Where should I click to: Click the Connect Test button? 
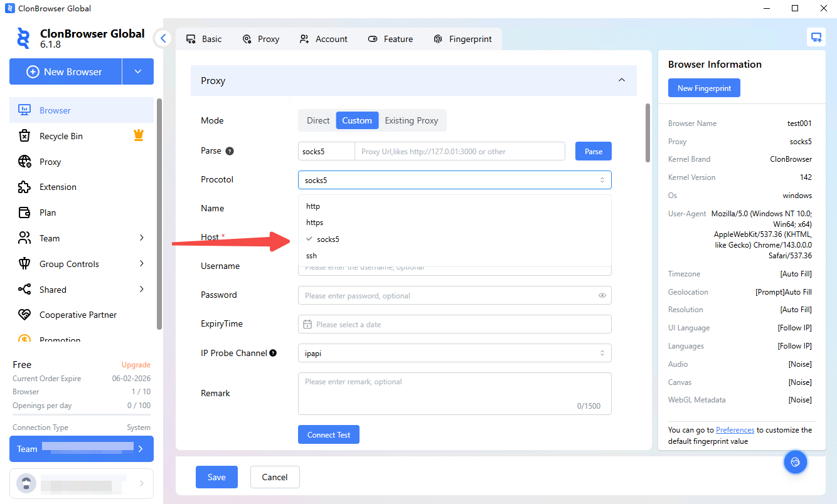point(328,434)
